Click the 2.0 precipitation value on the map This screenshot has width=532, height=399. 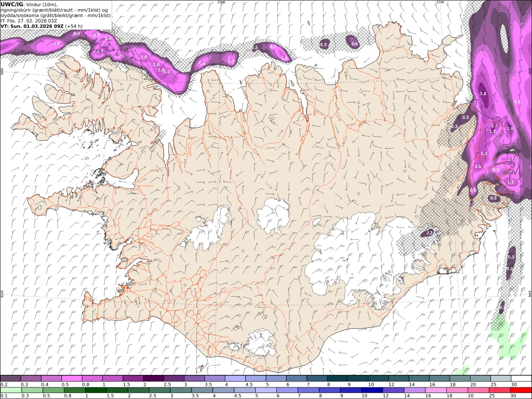coord(483,94)
